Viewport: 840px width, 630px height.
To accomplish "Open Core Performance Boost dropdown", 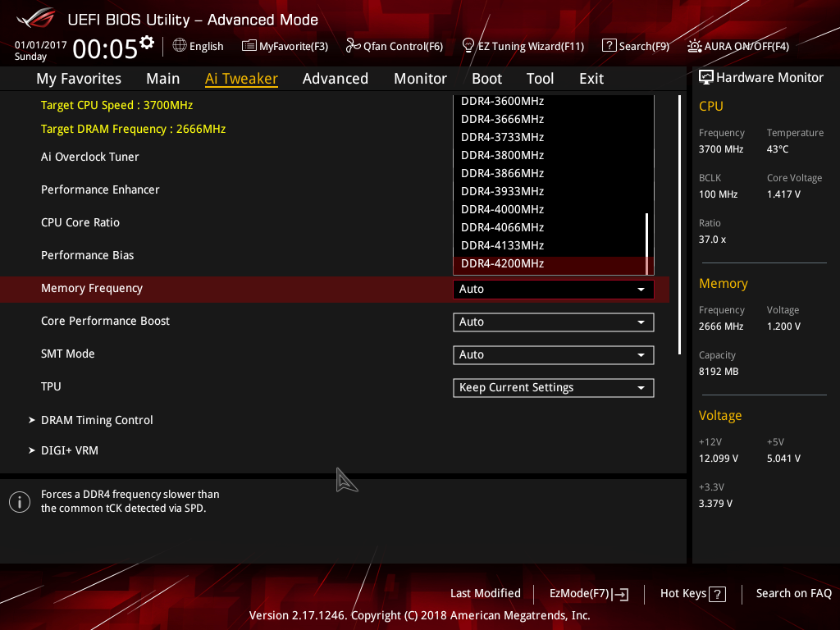I will click(554, 322).
